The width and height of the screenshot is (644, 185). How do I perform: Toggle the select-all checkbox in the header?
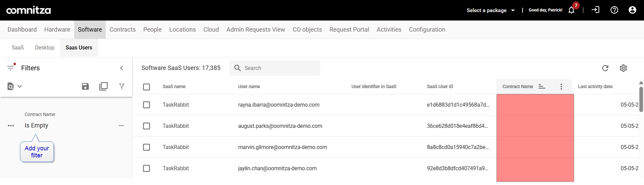[x=146, y=87]
